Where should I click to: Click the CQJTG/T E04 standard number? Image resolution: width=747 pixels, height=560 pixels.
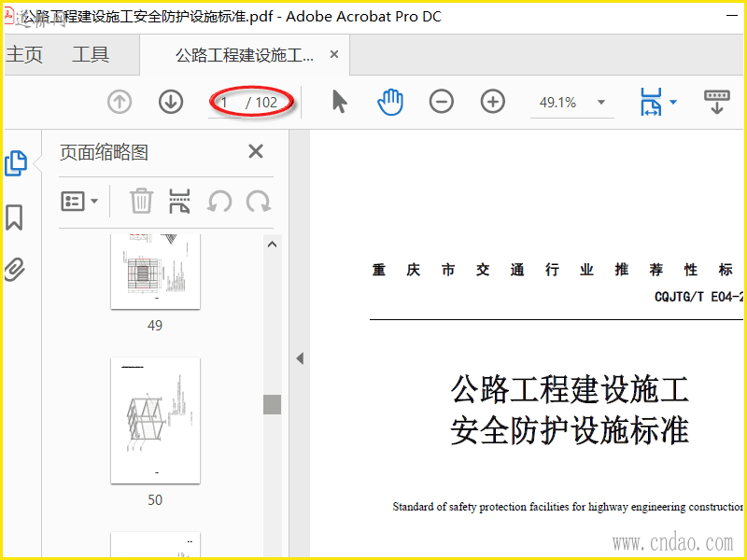click(x=698, y=297)
